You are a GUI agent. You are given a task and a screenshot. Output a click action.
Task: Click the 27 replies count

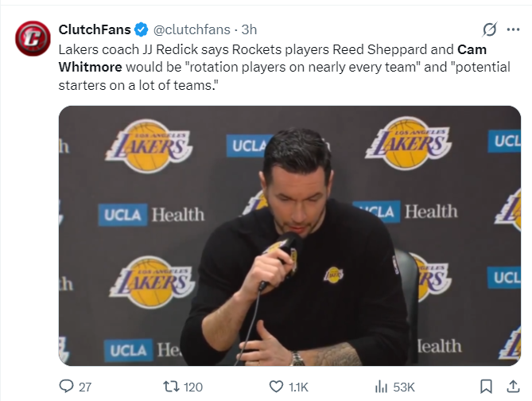pyautogui.click(x=84, y=387)
